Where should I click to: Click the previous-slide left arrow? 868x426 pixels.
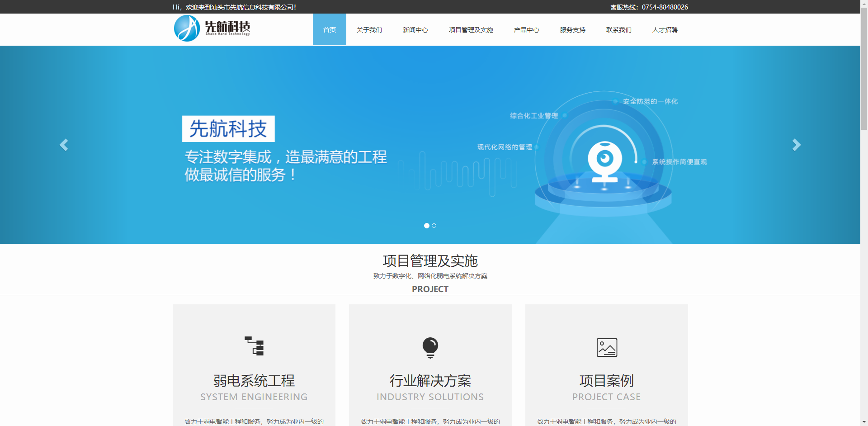[x=64, y=145]
